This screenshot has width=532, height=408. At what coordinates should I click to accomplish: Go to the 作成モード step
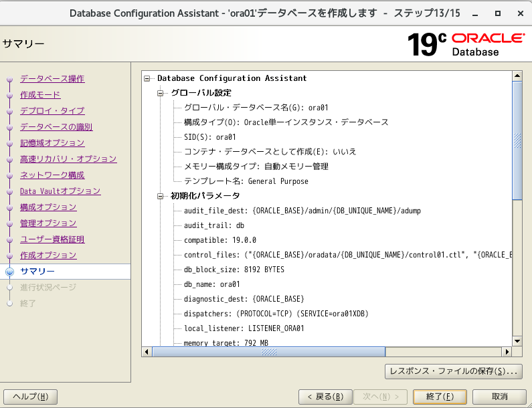tap(40, 94)
